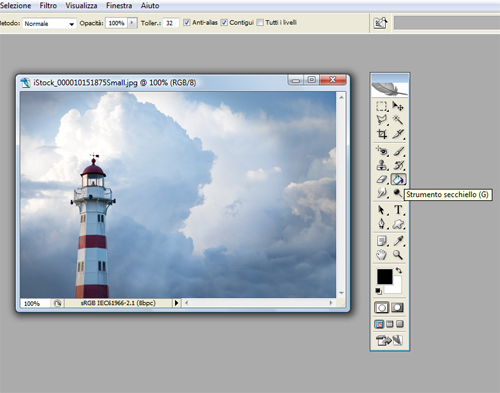Viewport: 500px width, 393px height.
Task: Swap foreground and background colors
Action: [x=399, y=271]
